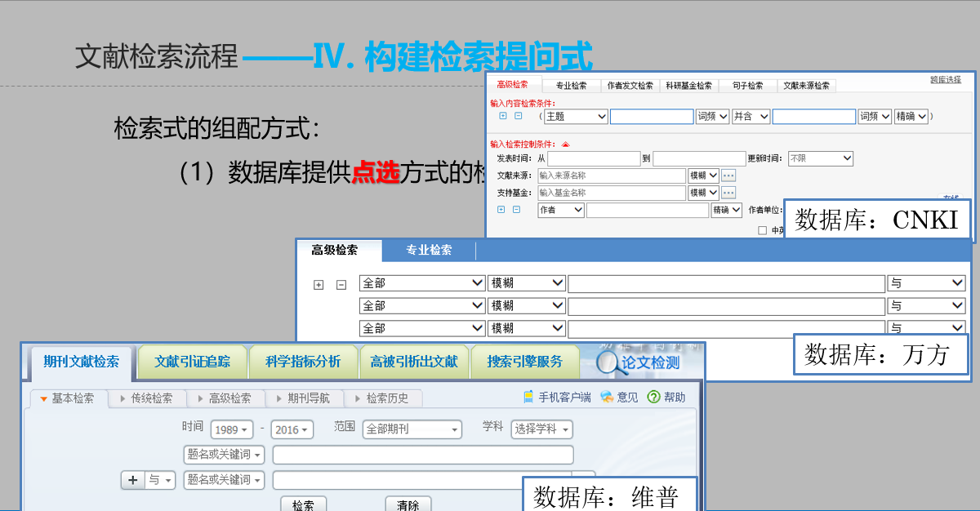
Task: Open 更新时间 不限 dropdown in CNKI
Action: (820, 158)
